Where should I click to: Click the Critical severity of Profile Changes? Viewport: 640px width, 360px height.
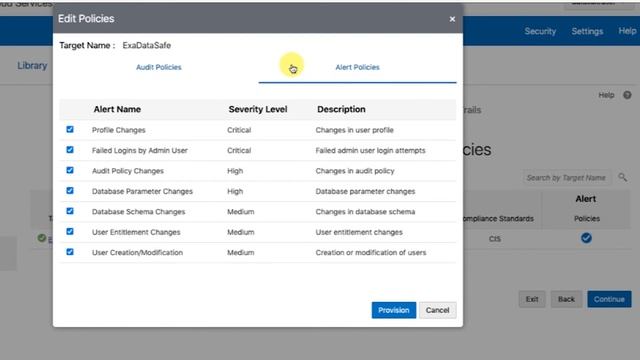pyautogui.click(x=239, y=130)
